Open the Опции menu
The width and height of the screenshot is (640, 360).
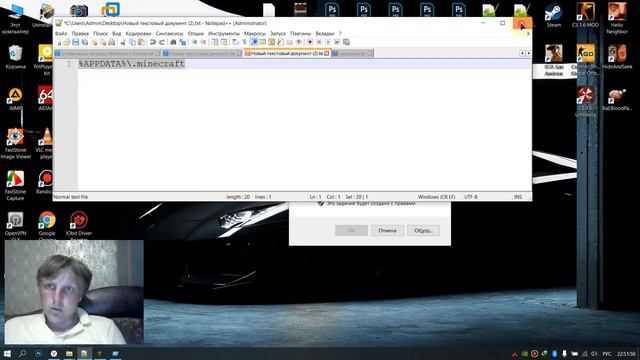196,33
